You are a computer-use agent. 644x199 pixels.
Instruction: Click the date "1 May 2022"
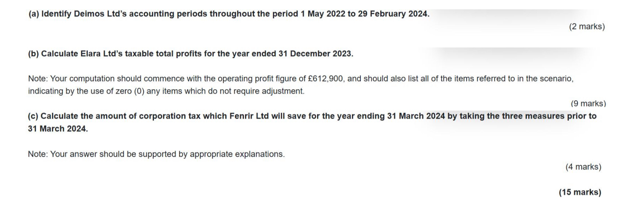[x=323, y=14]
